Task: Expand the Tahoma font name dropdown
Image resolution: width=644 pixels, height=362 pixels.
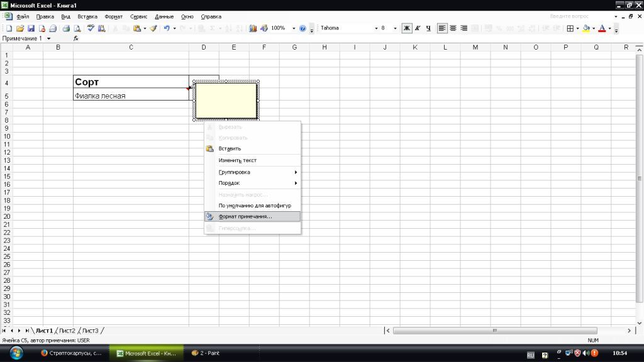Action: [x=377, y=28]
